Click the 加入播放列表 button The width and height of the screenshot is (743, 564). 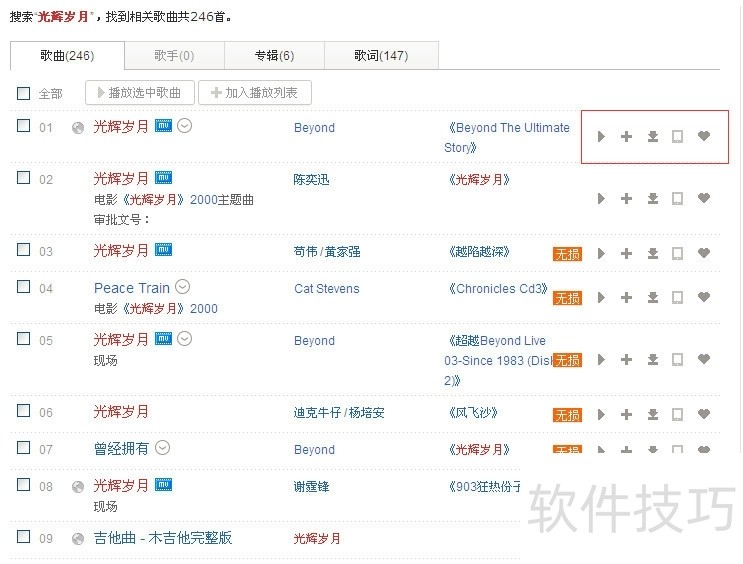click(x=255, y=92)
